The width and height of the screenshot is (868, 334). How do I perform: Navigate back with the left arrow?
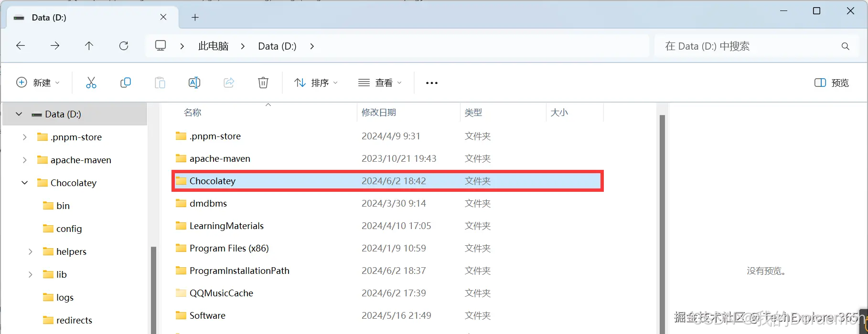[21, 46]
